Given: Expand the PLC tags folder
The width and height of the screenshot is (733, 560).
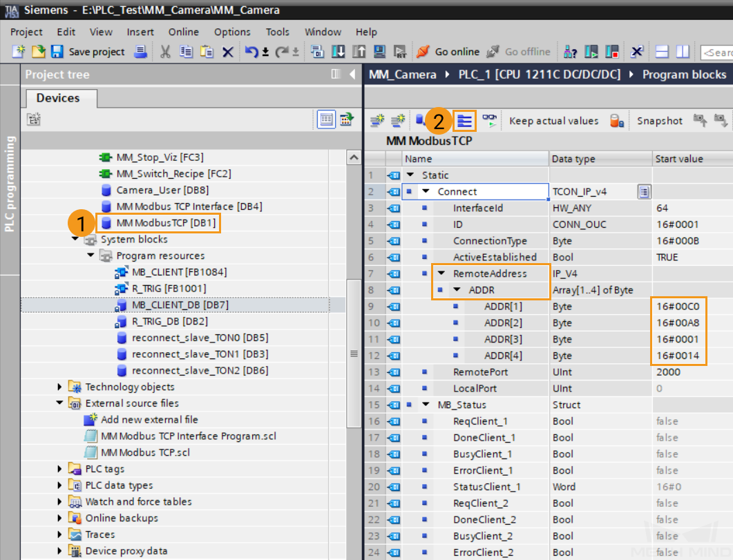Looking at the screenshot, I should click(x=60, y=470).
